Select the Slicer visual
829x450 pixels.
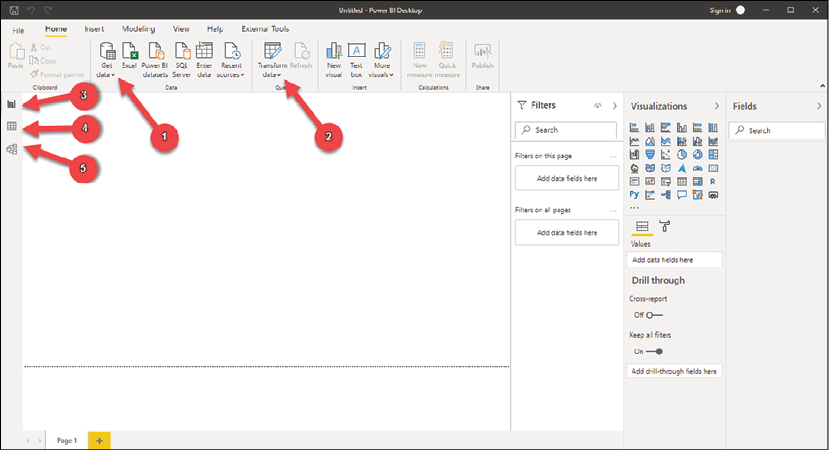[x=666, y=181]
